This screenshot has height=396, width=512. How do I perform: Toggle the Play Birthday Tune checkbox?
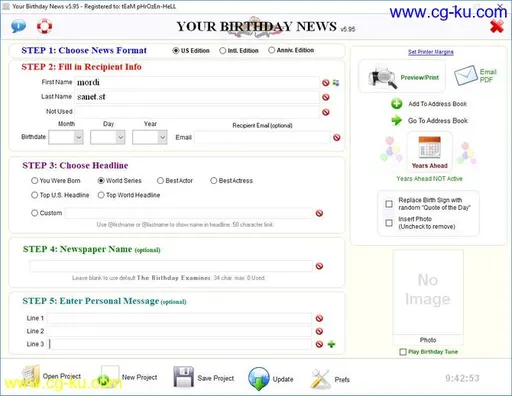pos(403,352)
